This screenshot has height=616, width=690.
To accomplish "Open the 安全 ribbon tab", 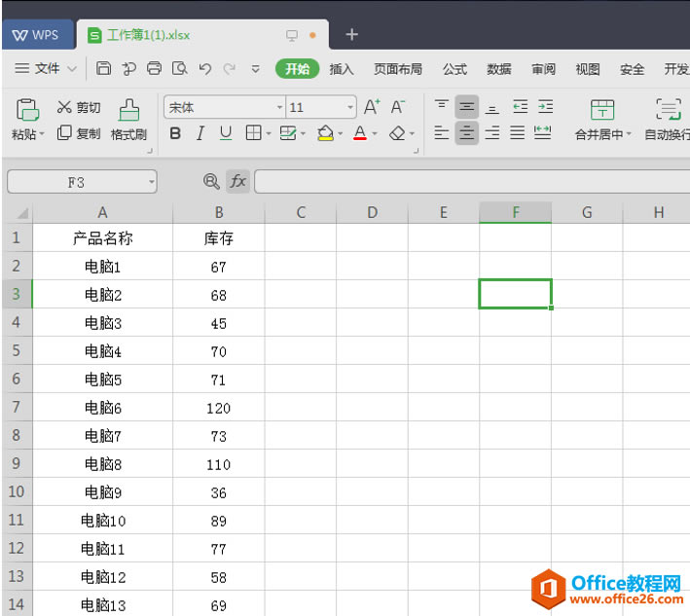I will (632, 69).
